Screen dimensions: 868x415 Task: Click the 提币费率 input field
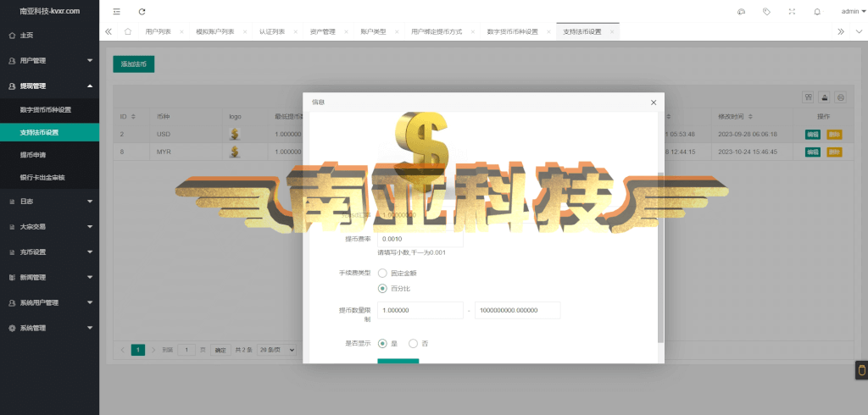click(420, 239)
